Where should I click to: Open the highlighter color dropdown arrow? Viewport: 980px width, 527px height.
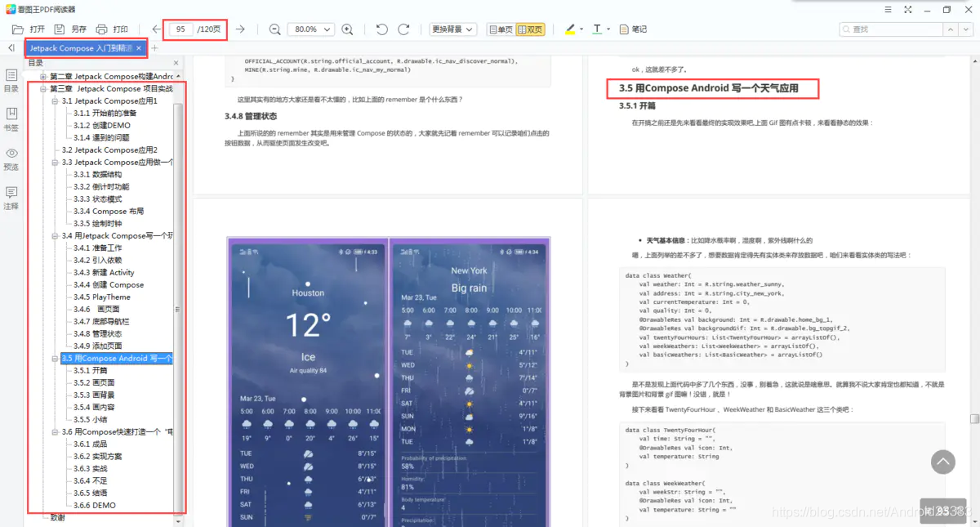click(581, 29)
